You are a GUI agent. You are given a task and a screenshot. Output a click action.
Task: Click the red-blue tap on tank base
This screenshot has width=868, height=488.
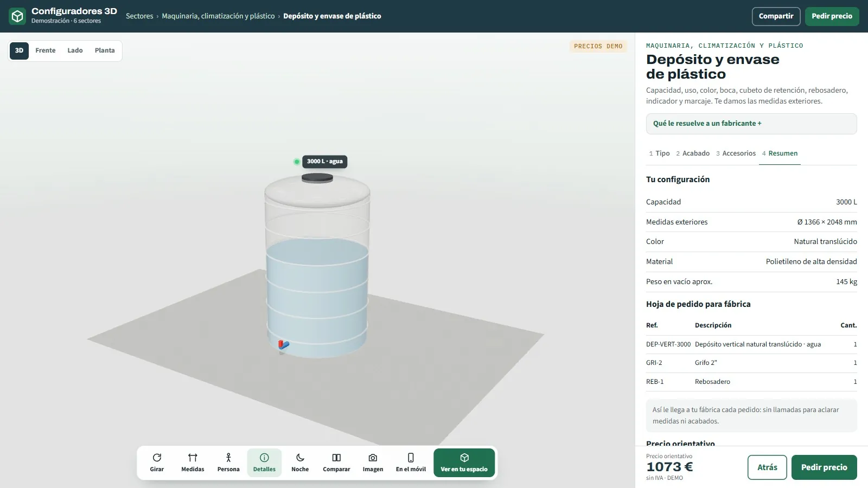283,345
